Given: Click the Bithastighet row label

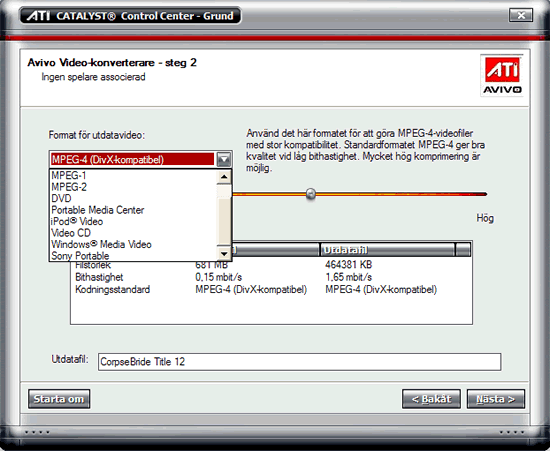Looking at the screenshot, I should (99, 277).
